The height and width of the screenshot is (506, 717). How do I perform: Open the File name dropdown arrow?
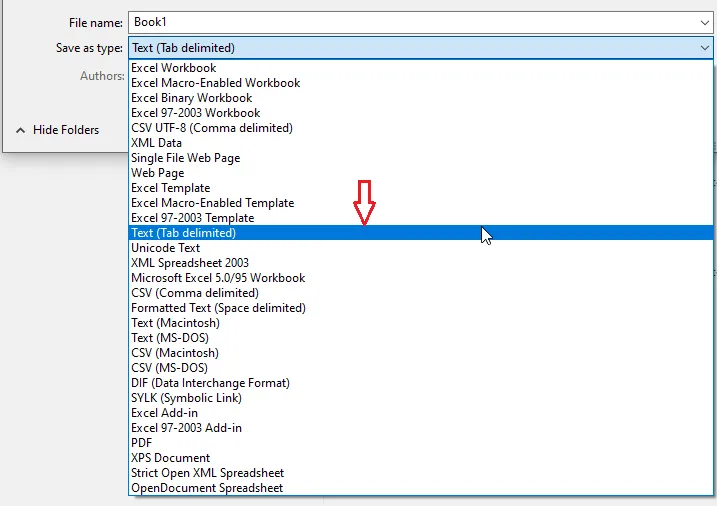click(705, 22)
